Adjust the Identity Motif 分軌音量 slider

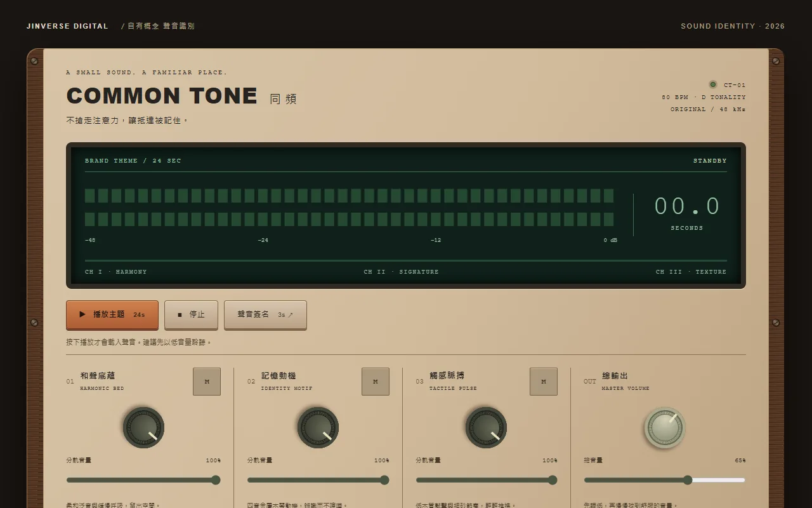[318, 480]
